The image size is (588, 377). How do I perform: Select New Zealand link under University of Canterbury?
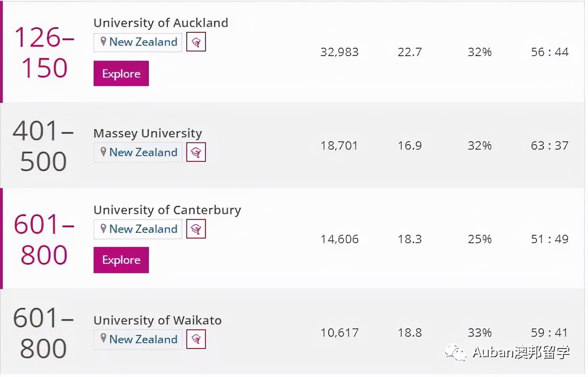(x=143, y=229)
